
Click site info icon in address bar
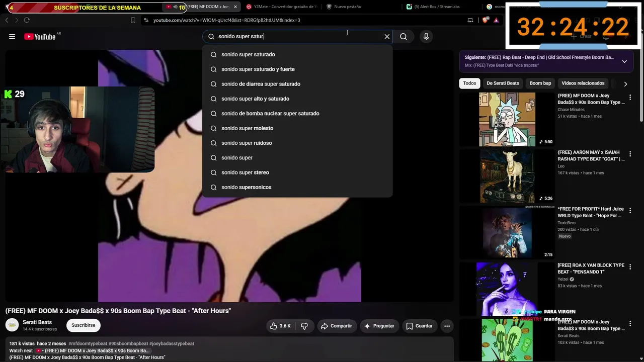coord(146,20)
